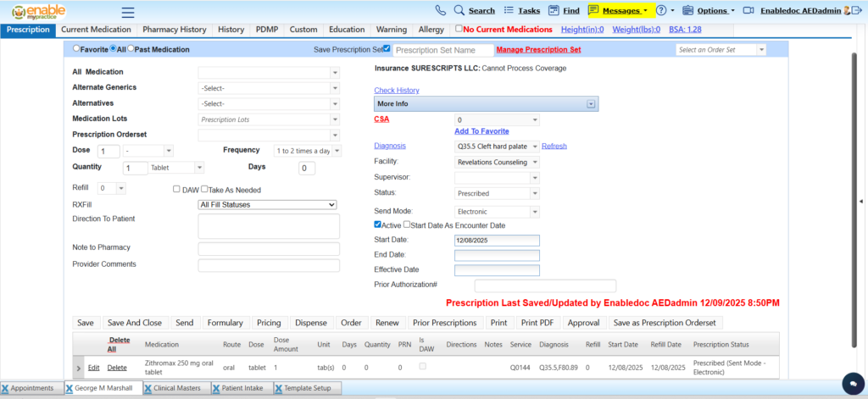
Task: Expand the More Info section
Action: [589, 104]
